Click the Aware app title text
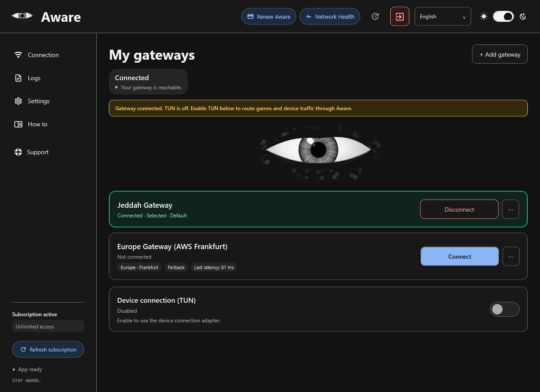Screen dimensions: 540x392 click(x=61, y=17)
